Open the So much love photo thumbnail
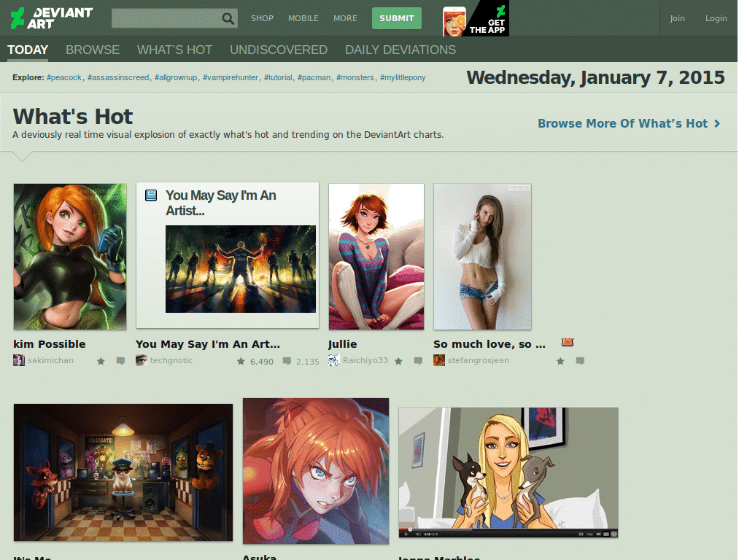The image size is (747, 560). (x=483, y=257)
